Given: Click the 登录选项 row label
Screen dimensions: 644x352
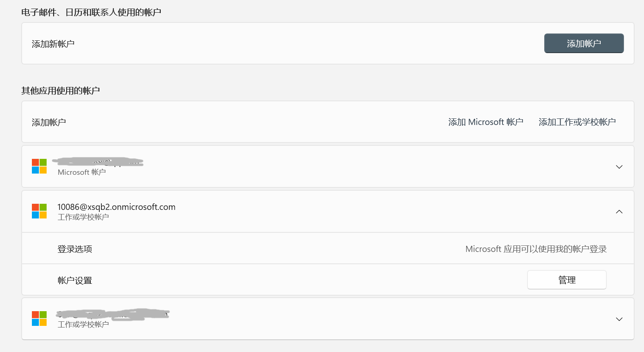Looking at the screenshot, I should [75, 249].
